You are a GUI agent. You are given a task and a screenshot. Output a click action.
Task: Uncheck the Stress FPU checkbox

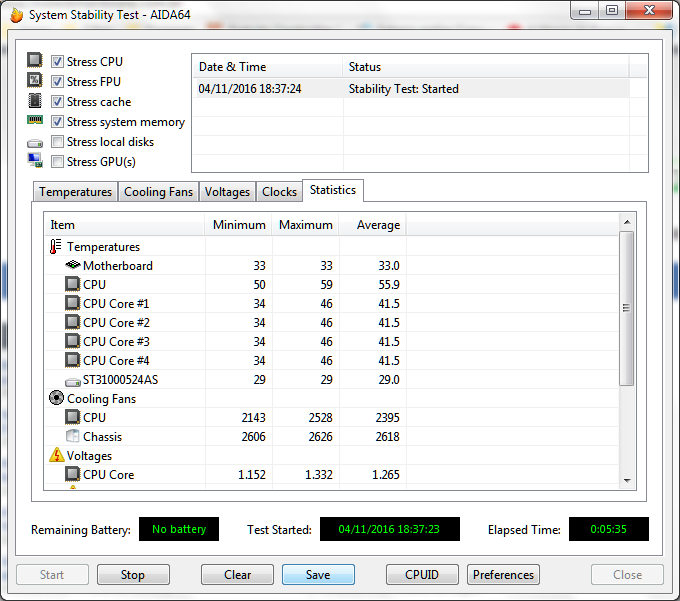57,82
